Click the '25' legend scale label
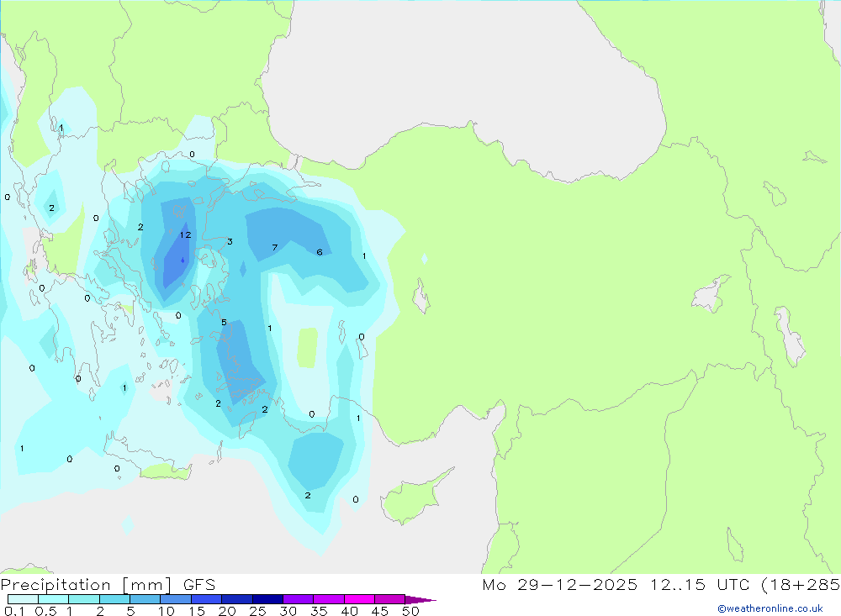This screenshot has height=616, width=841. (257, 611)
